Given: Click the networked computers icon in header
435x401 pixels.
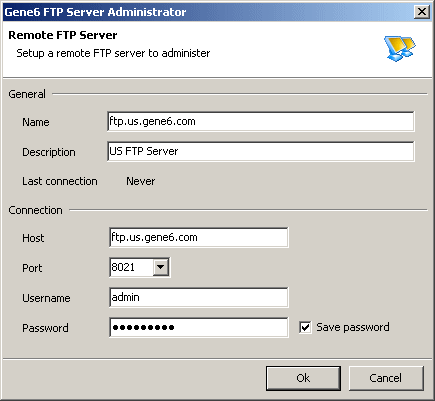Looking at the screenshot, I should pos(400,48).
